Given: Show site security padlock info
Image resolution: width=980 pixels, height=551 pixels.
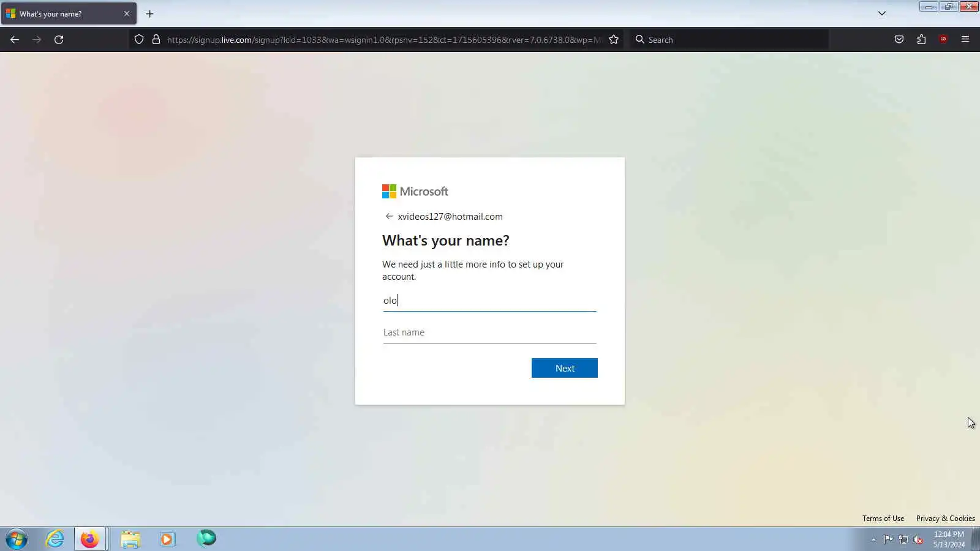Looking at the screenshot, I should click(x=156, y=40).
